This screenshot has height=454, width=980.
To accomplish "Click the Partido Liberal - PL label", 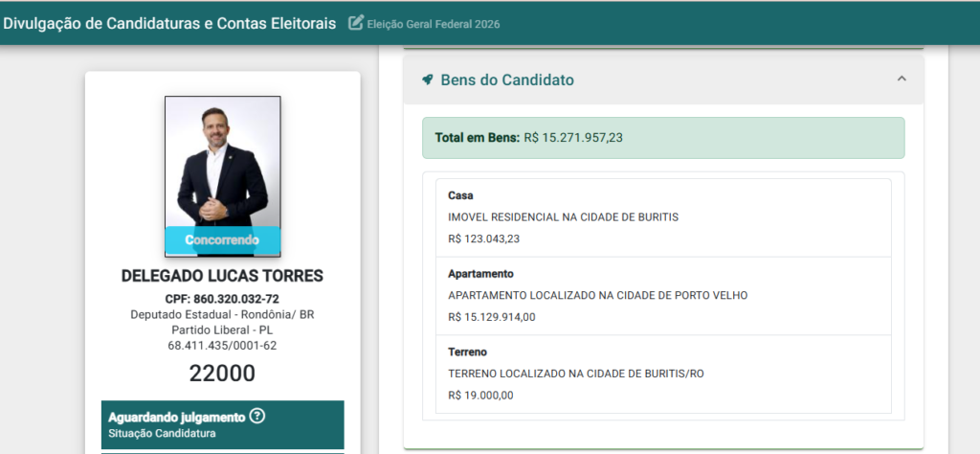I will coord(222,329).
